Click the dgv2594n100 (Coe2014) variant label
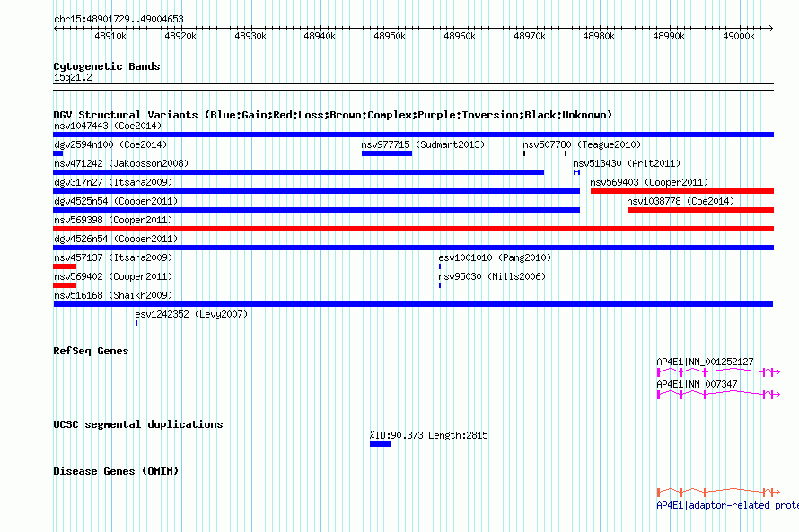The image size is (799, 532). (x=110, y=144)
